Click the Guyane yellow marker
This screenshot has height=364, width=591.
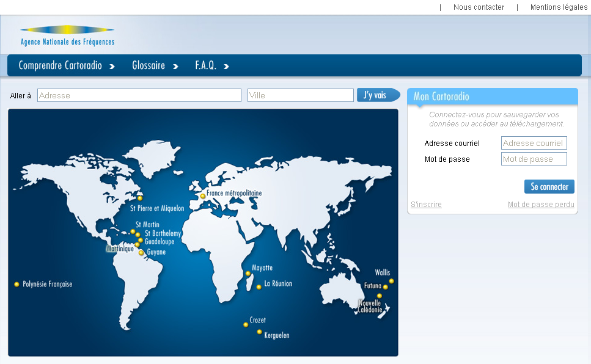pyautogui.click(x=141, y=252)
